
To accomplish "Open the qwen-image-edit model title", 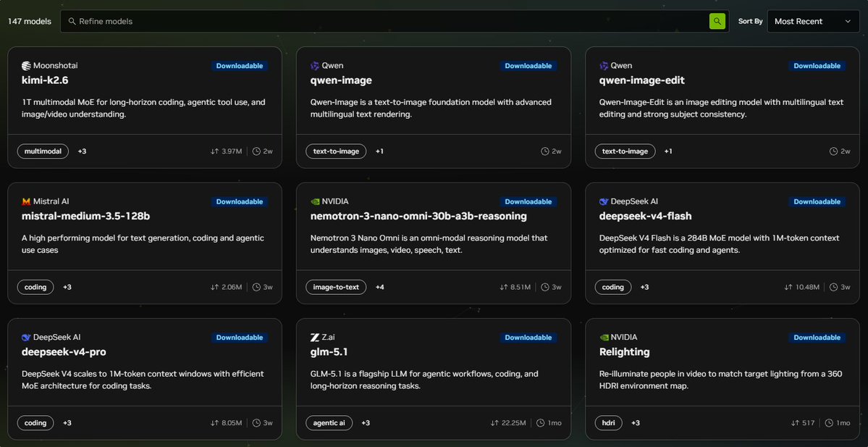I will [x=642, y=80].
